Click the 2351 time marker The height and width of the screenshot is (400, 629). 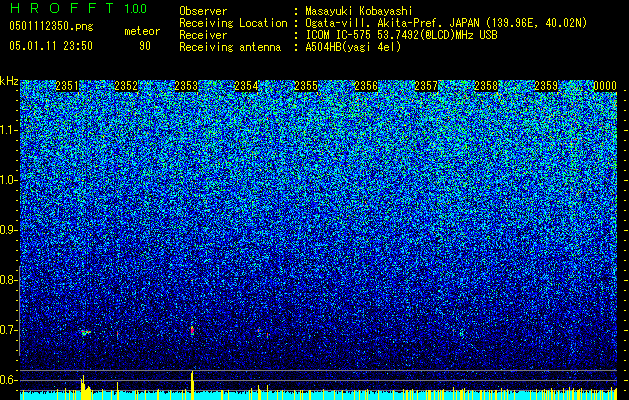point(67,86)
